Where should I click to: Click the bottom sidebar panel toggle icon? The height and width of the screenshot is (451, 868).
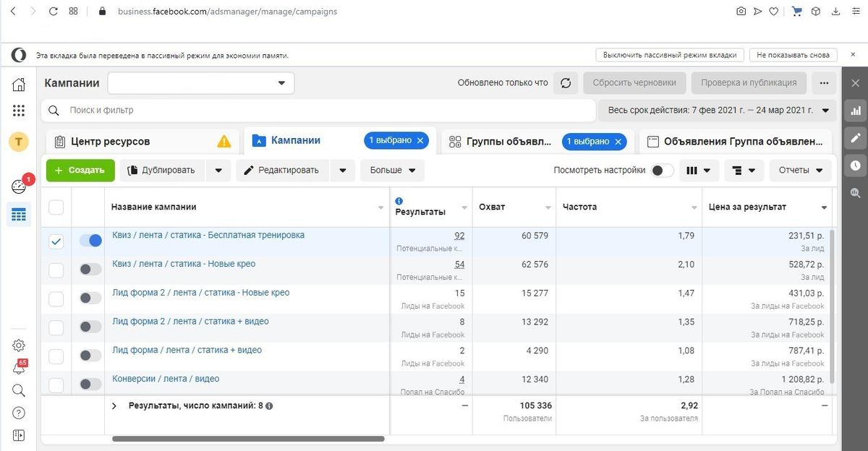tap(19, 435)
